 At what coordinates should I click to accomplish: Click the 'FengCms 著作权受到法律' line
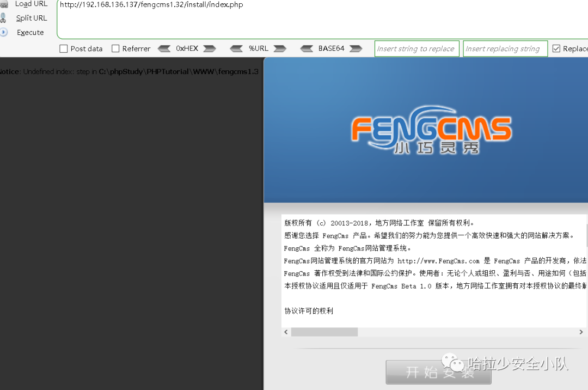[435, 273]
